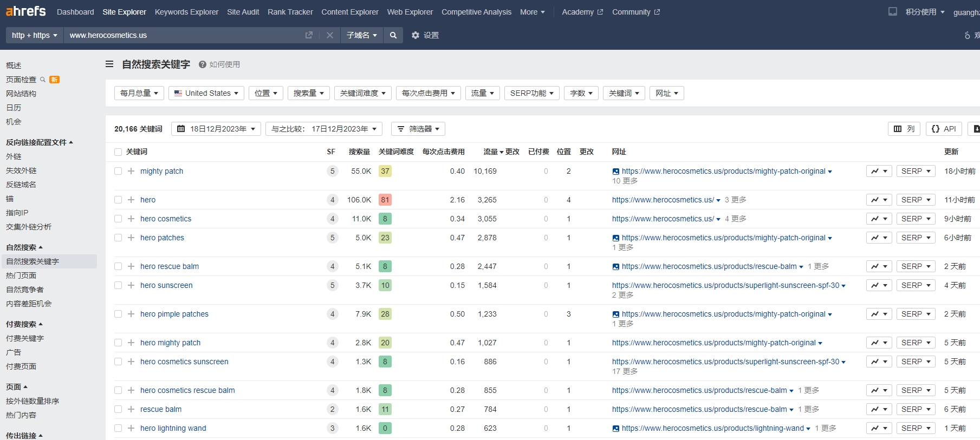Open settings gear next to 设置
The height and width of the screenshot is (440, 980).
416,35
